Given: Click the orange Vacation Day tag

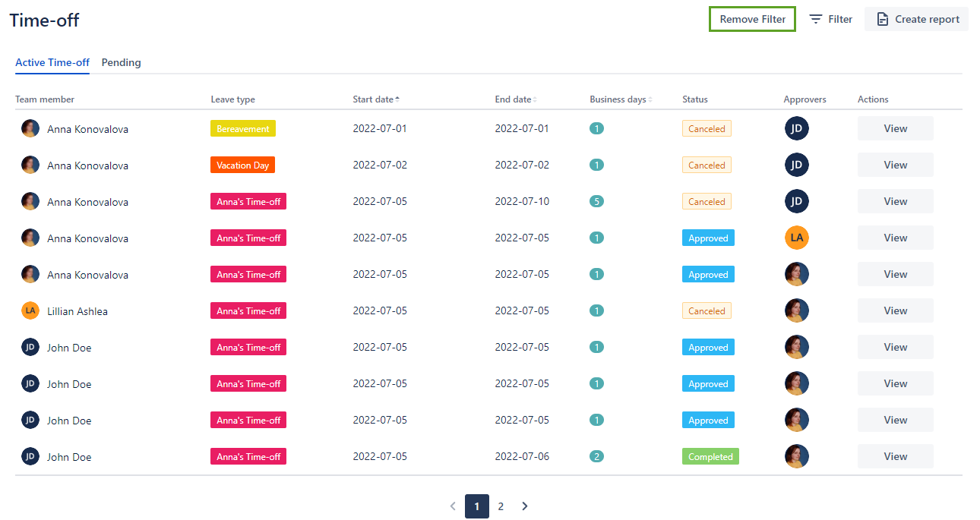Looking at the screenshot, I should click(x=242, y=165).
